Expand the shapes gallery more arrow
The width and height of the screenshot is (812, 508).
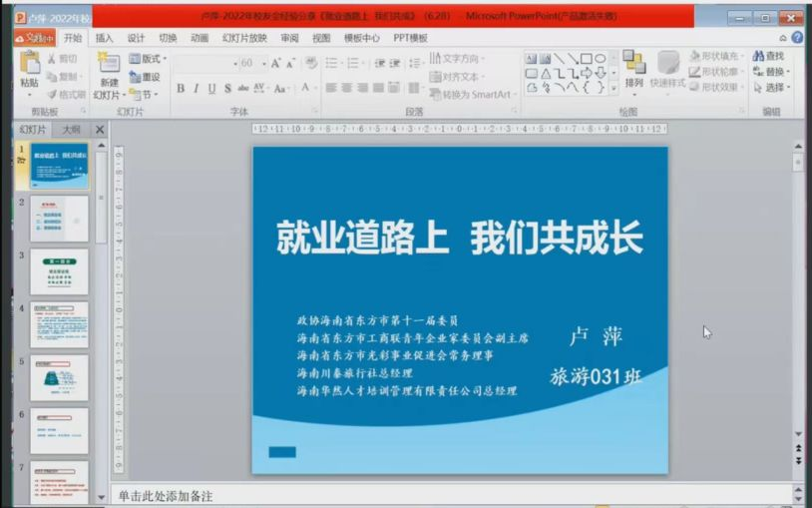pyautogui.click(x=614, y=88)
